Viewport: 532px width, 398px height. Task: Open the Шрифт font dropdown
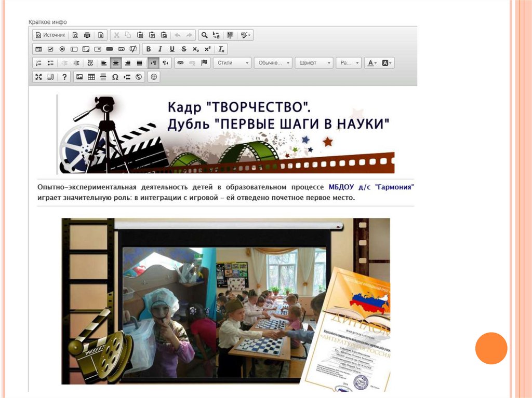click(x=314, y=63)
